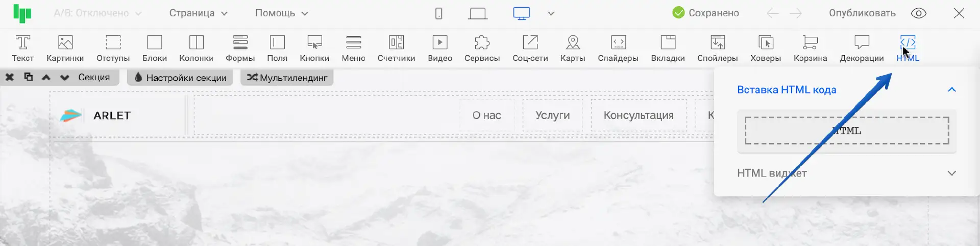Image resolution: width=980 pixels, height=246 pixels.
Task: Select the Текст tool icon
Action: pyautogui.click(x=23, y=48)
